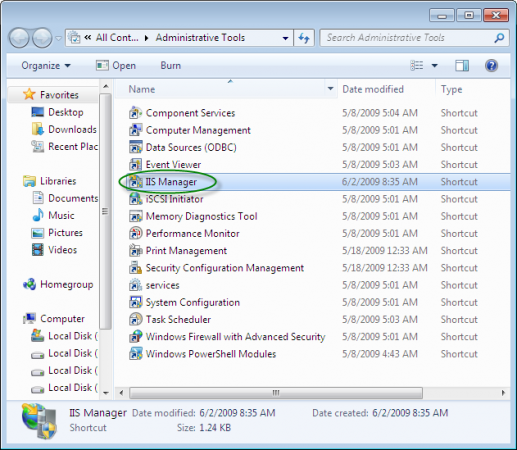The width and height of the screenshot is (517, 450).
Task: Click the Security Configuration Management icon
Action: point(135,268)
